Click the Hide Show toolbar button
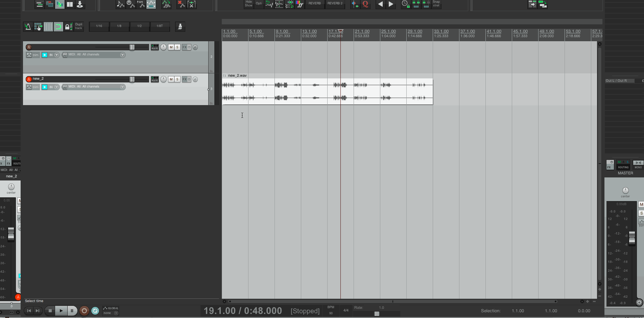 coord(248,4)
